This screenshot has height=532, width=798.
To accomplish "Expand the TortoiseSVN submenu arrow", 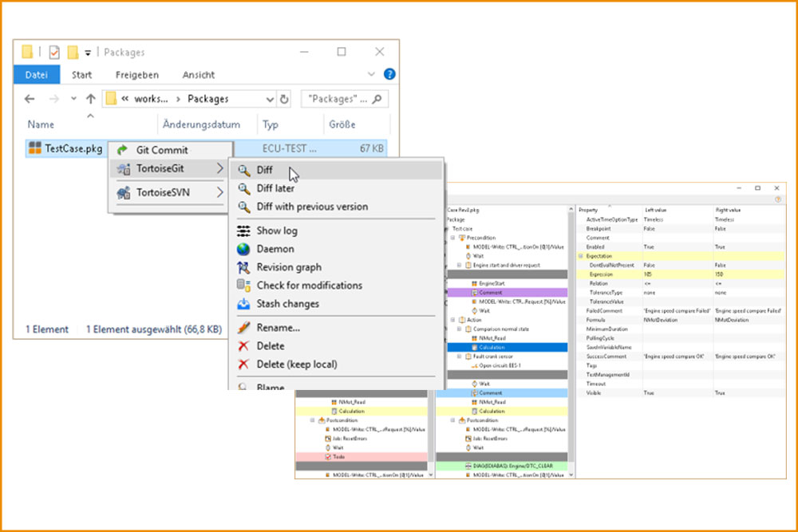I will pyautogui.click(x=220, y=192).
